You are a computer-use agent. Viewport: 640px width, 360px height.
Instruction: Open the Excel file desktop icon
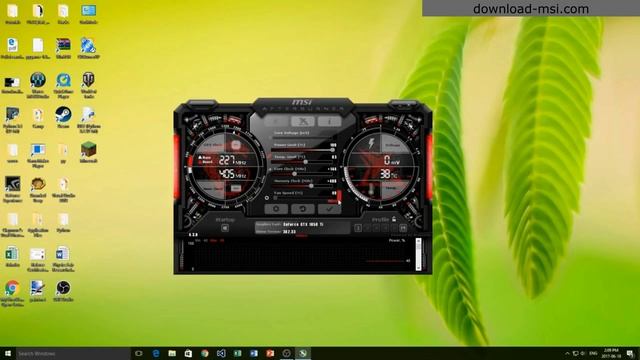(12, 257)
